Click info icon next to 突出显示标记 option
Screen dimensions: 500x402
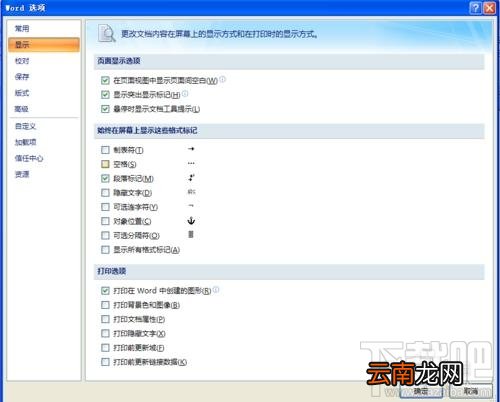(x=185, y=93)
